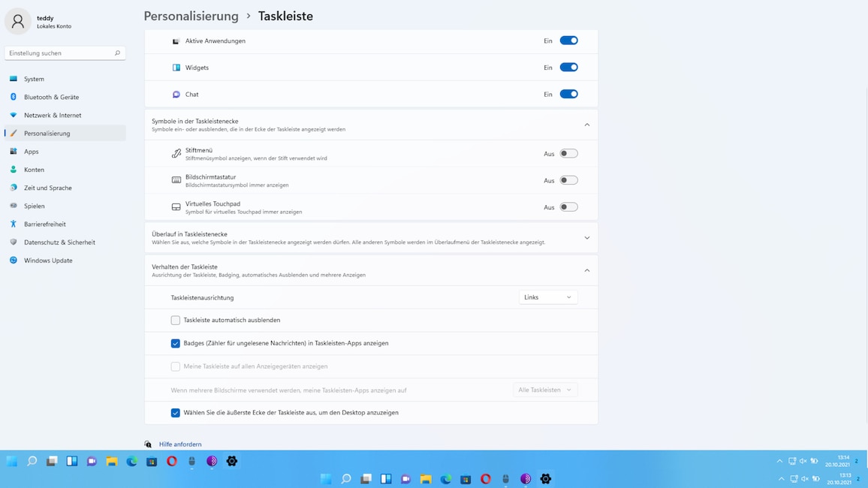Open Task View from the taskbar

[x=51, y=460]
